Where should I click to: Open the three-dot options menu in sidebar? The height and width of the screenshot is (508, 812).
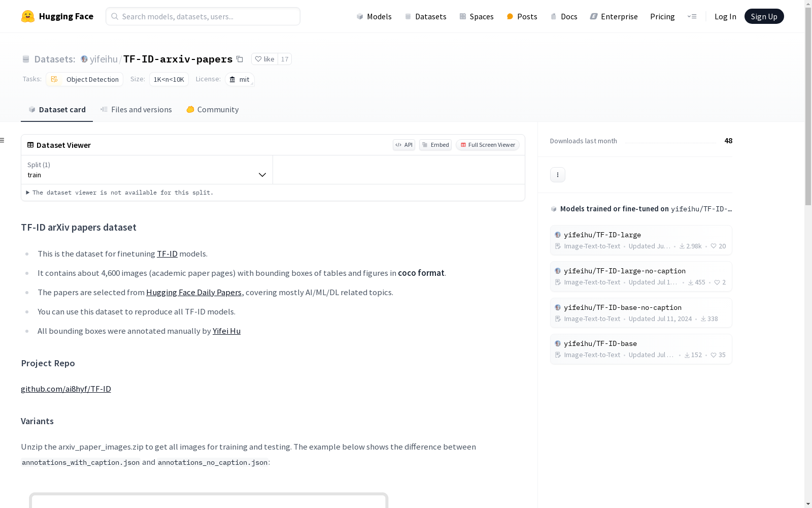(558, 175)
